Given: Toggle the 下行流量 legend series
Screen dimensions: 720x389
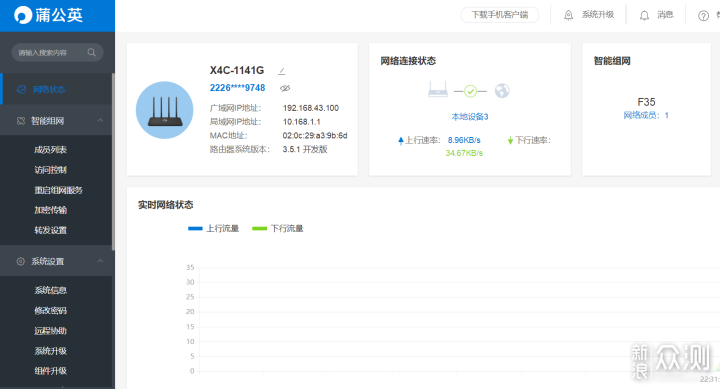Looking at the screenshot, I should pyautogui.click(x=278, y=228).
